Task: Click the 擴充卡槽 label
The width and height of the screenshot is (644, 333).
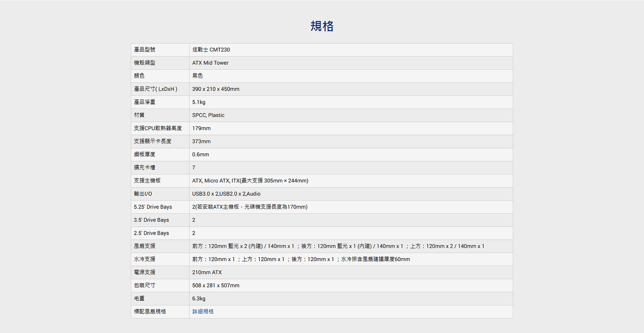Action: click(x=145, y=168)
